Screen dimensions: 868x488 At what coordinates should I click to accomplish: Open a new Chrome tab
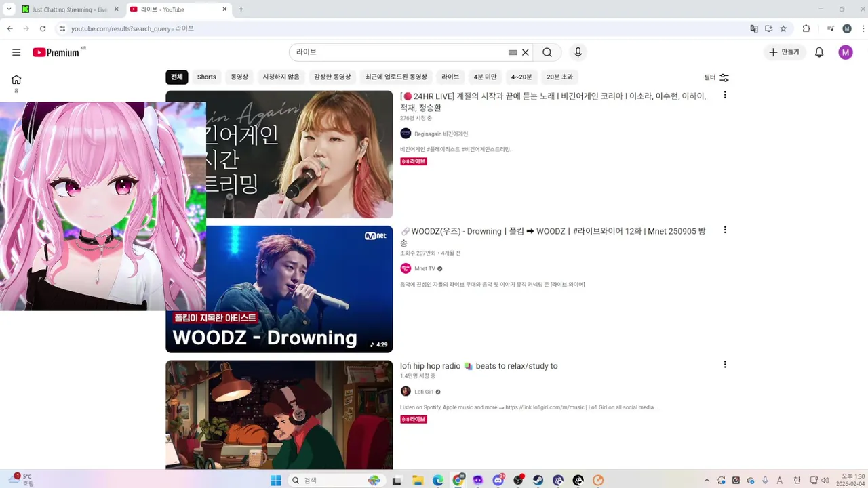pos(241,9)
